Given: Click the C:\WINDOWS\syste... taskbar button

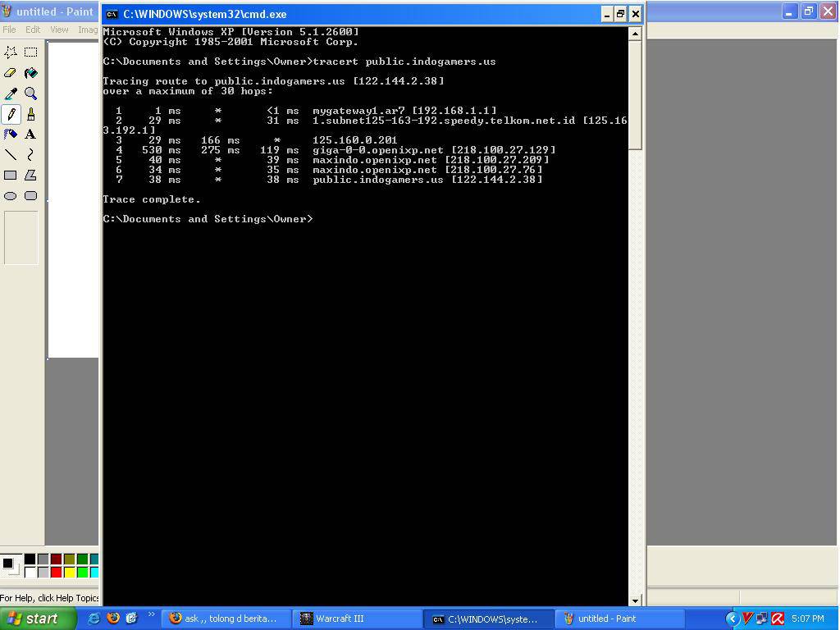Looking at the screenshot, I should pyautogui.click(x=489, y=619).
